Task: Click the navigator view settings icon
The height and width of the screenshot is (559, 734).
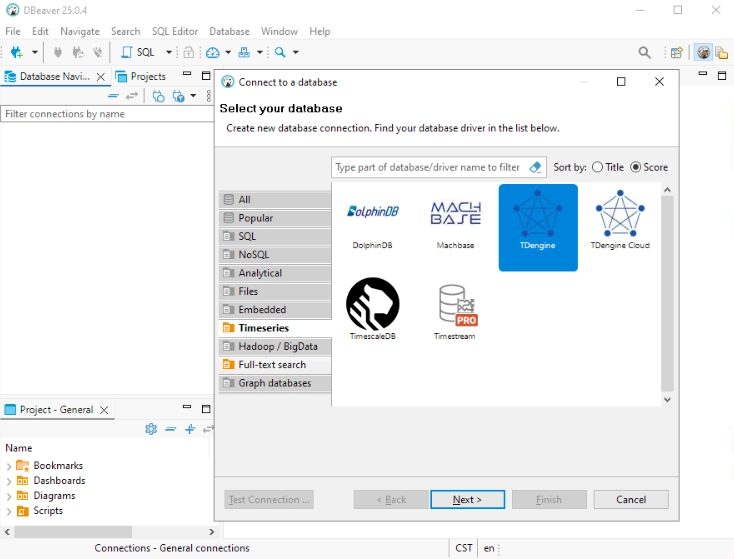Action: coord(178,96)
